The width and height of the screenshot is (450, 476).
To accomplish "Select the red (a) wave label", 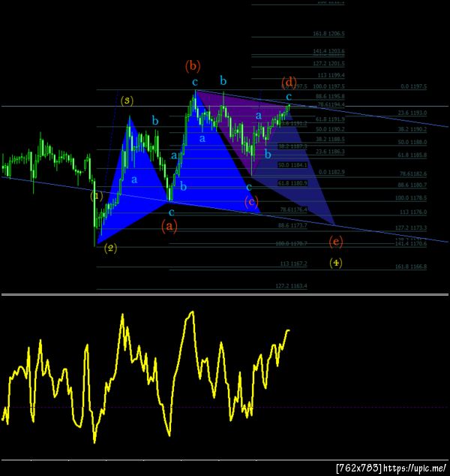I will click(x=169, y=227).
